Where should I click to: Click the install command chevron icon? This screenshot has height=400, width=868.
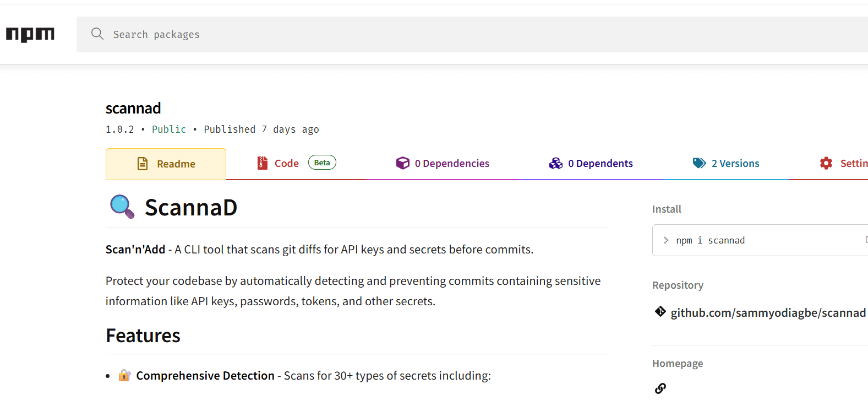point(666,240)
